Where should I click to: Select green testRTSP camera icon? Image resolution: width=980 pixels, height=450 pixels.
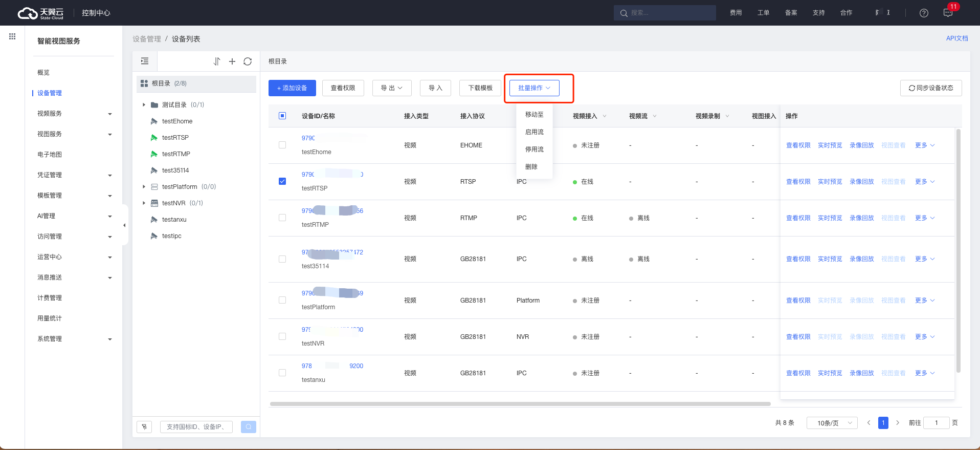tap(154, 138)
